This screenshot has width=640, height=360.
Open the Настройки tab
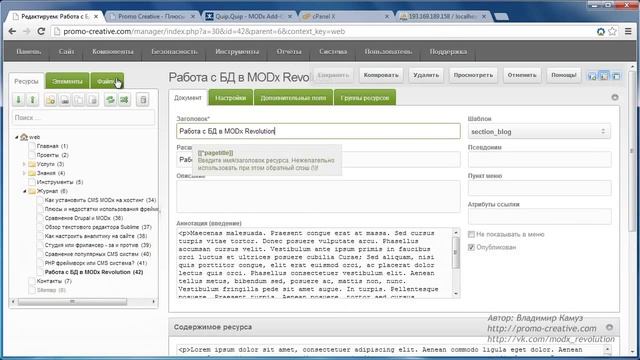[231, 98]
